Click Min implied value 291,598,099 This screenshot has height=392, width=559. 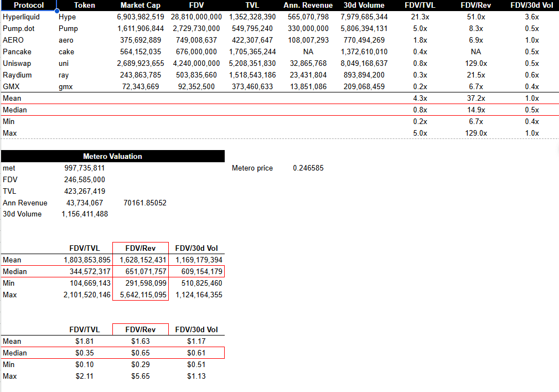146,283
